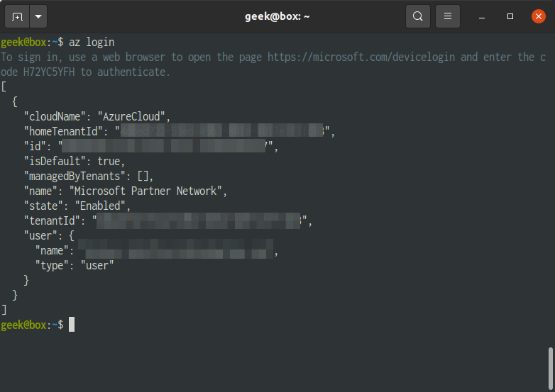Click the "Microsoft Partner Network" name value

click(145, 191)
